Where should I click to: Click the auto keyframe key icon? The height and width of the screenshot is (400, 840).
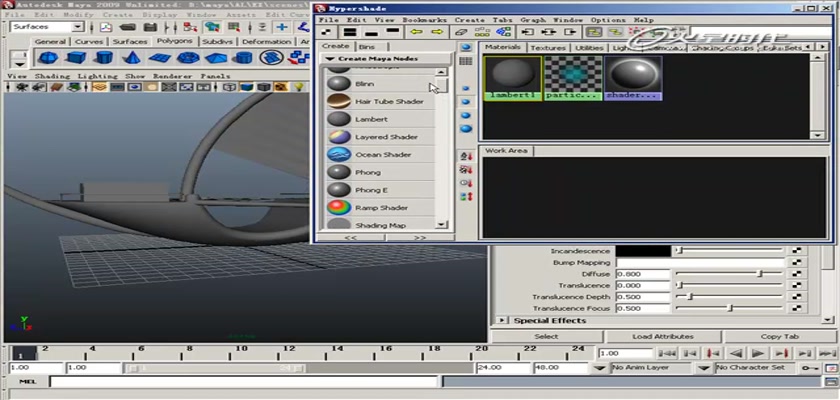coord(809,368)
